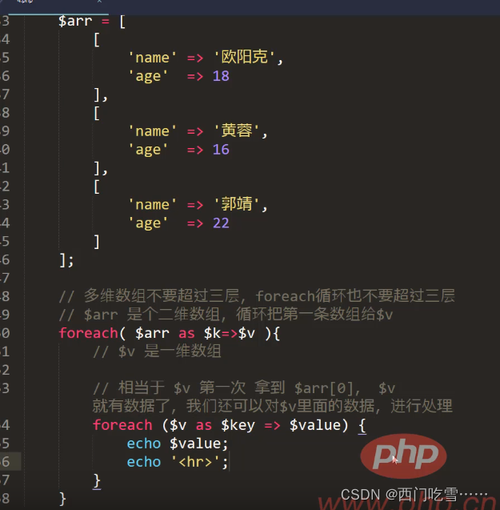
Task: Click the outer foreach keyword before $arr
Action: (x=88, y=333)
